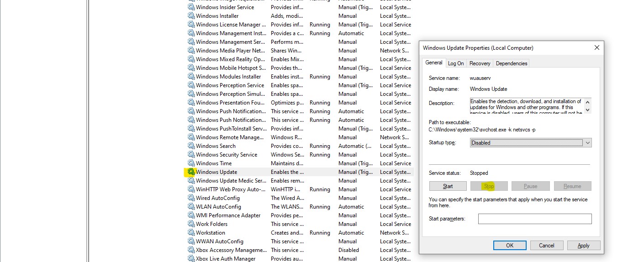Select the WLAN AutoConfig gear icon
The height and width of the screenshot is (262, 644).
191,207
